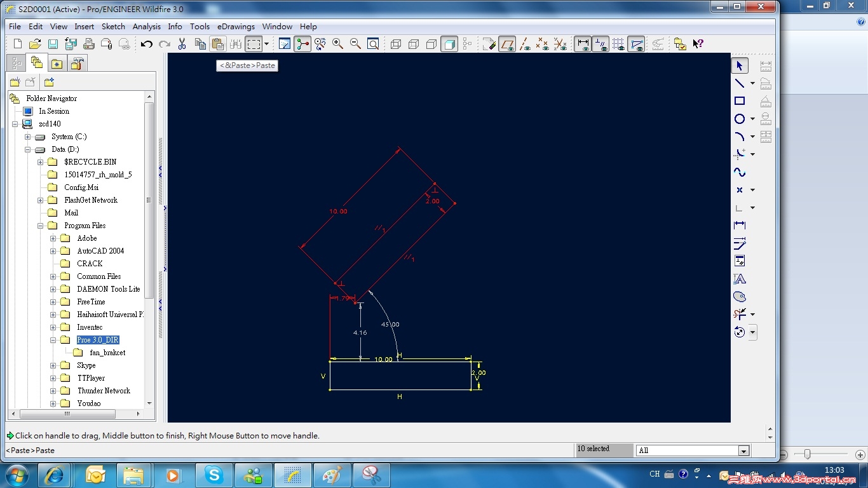
Task: Select the Dimension creation tool
Action: click(x=740, y=226)
